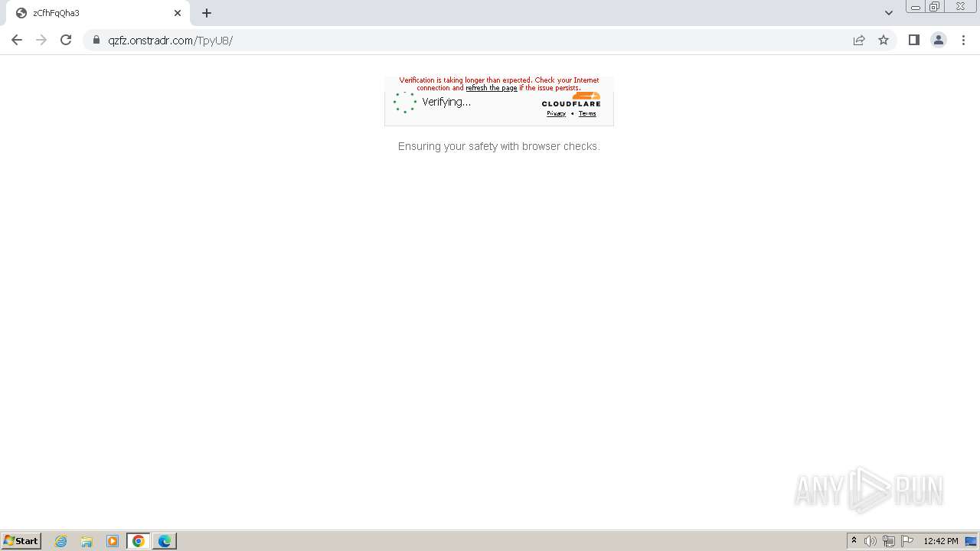Open a new tab
The image size is (980, 551).
(x=207, y=13)
